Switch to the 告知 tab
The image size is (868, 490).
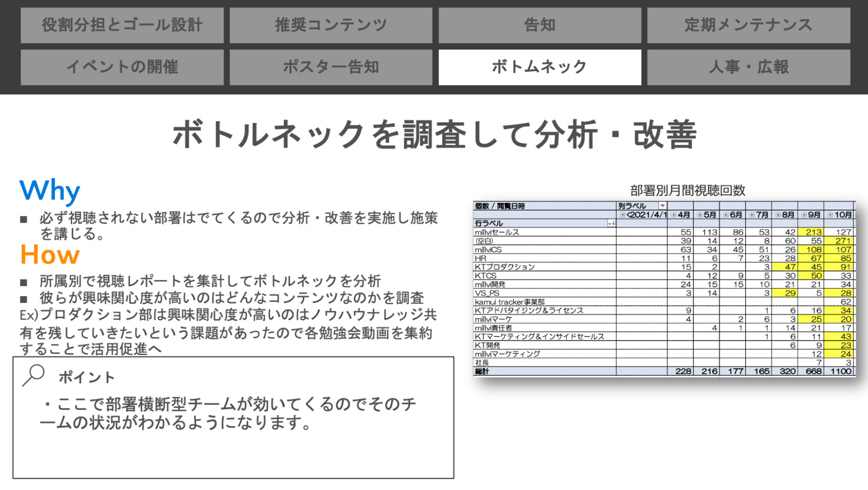coord(540,25)
